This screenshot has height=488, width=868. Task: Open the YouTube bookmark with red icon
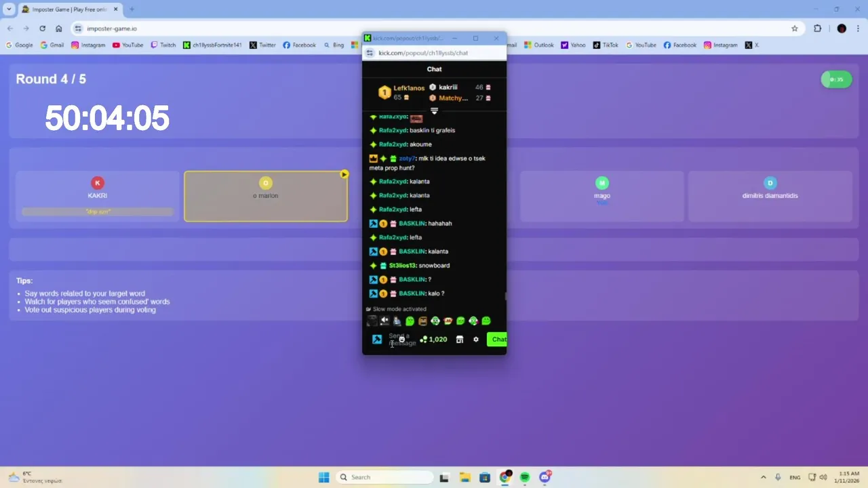(x=127, y=45)
